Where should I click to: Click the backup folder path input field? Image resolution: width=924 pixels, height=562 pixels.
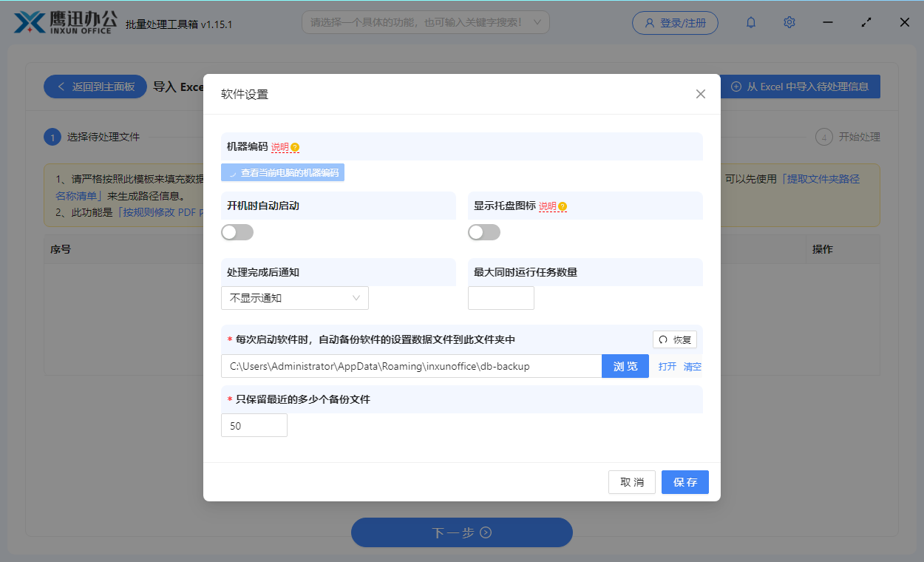point(411,366)
